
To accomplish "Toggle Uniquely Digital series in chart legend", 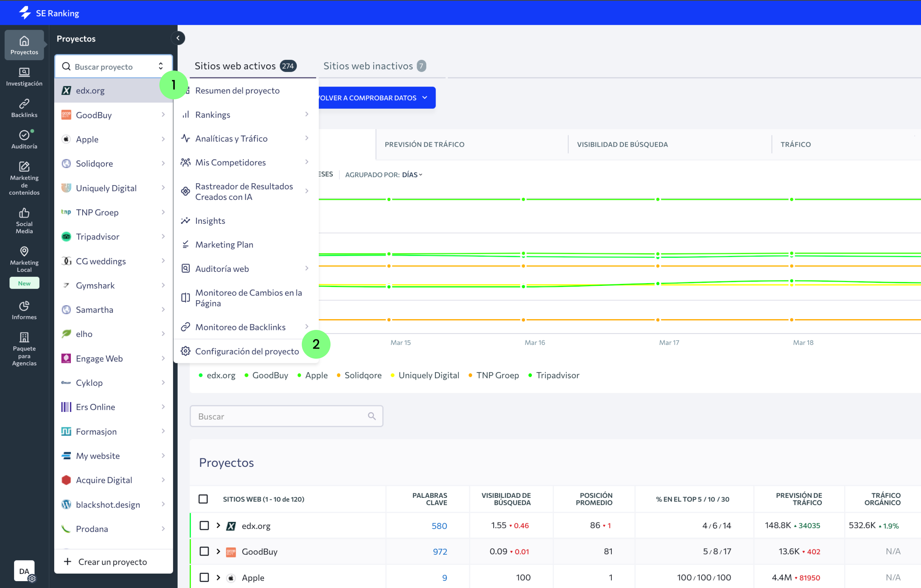I will [x=425, y=375].
